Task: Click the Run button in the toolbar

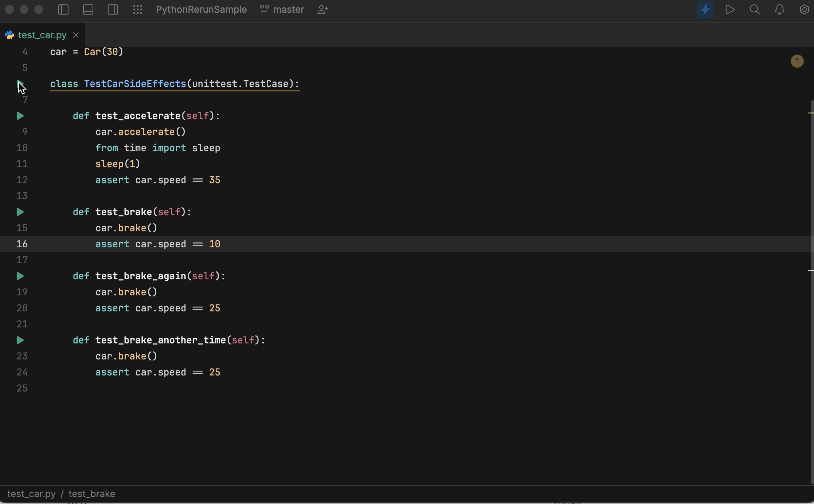Action: (730, 9)
